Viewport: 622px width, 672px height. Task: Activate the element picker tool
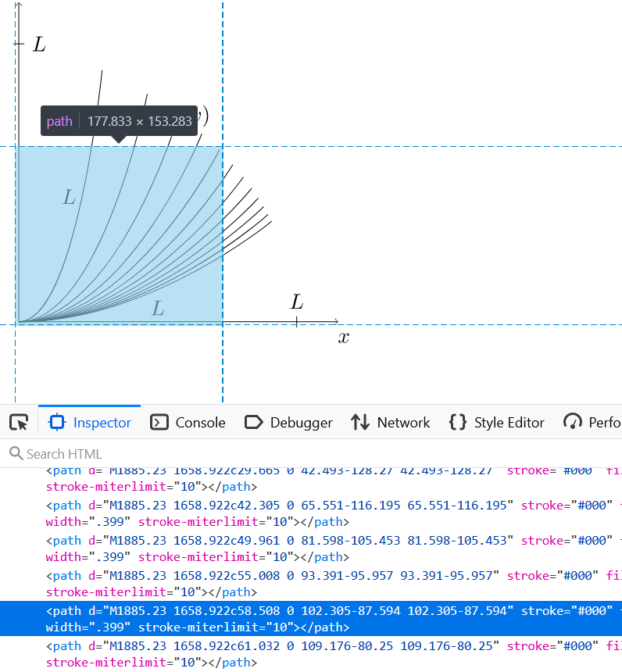point(19,423)
